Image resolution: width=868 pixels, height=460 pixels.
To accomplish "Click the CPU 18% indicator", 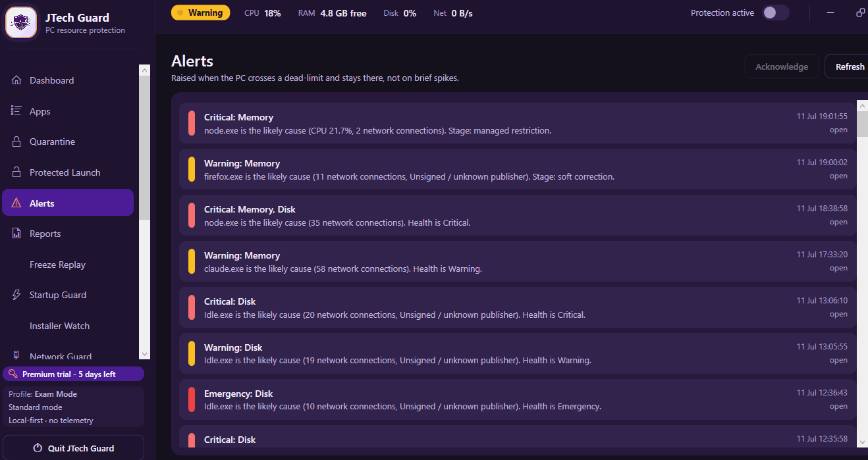I will coord(262,13).
